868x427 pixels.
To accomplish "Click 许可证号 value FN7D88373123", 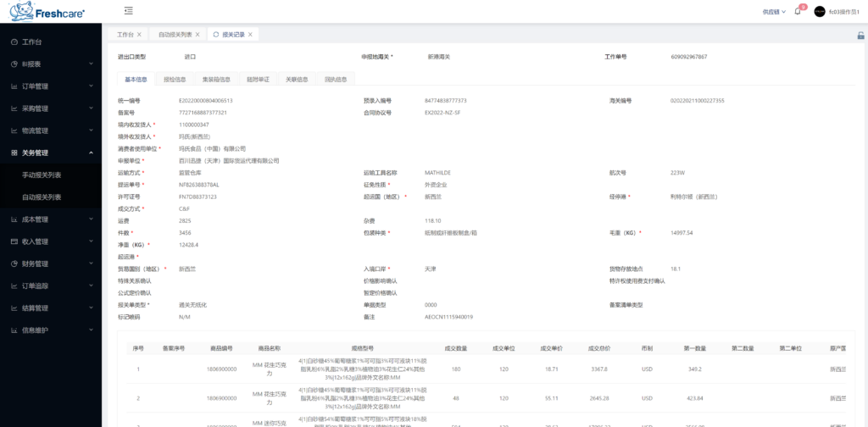I will pyautogui.click(x=198, y=197).
